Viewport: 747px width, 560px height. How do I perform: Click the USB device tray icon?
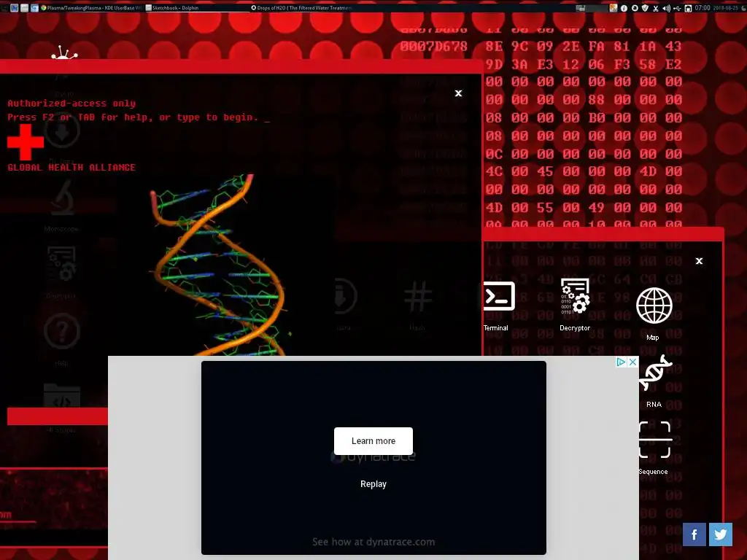677,8
